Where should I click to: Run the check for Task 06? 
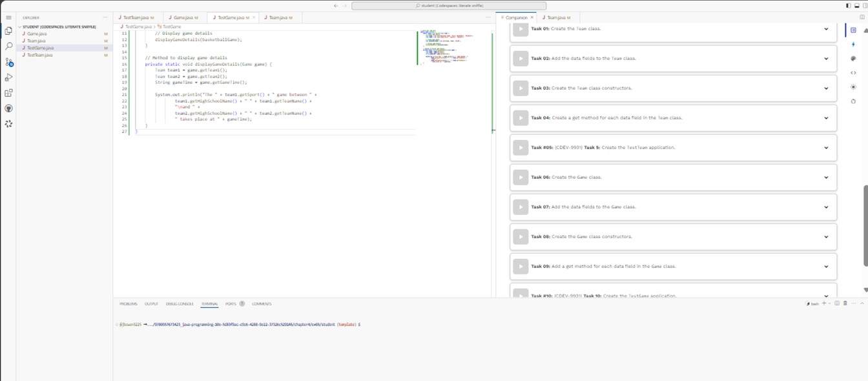(521, 177)
